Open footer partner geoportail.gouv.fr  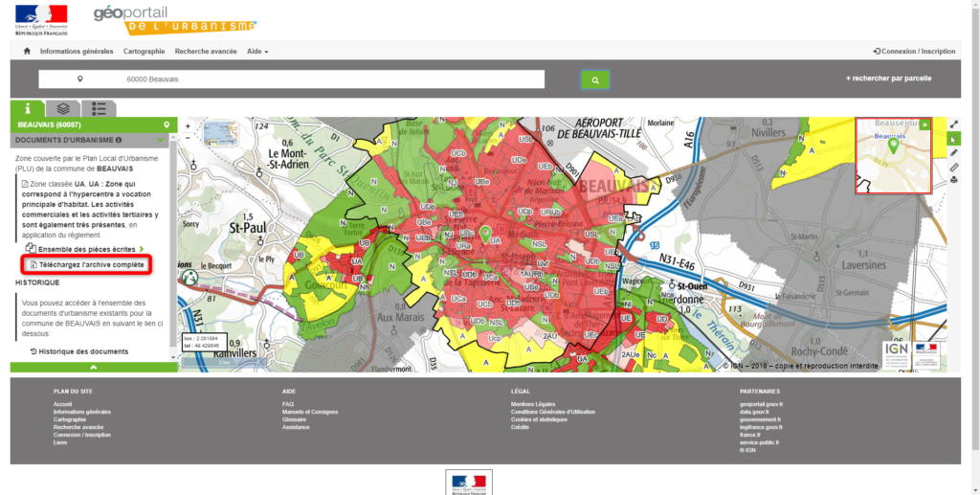761,404
